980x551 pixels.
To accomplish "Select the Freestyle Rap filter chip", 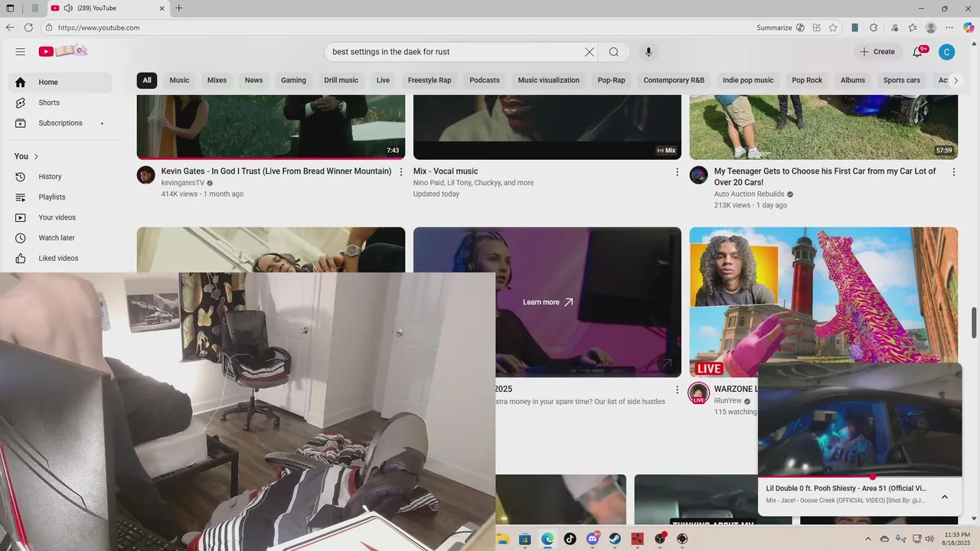I will [430, 80].
